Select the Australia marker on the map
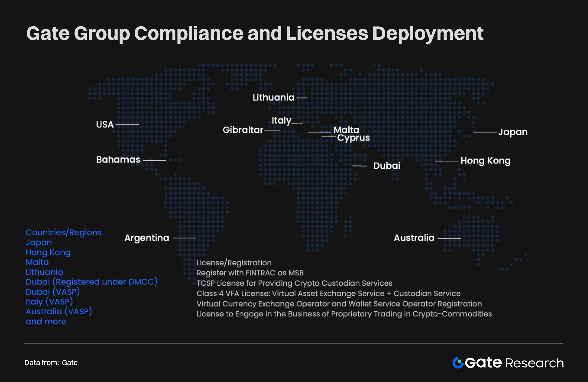Image resolution: width=588 pixels, height=382 pixels. pos(414,238)
